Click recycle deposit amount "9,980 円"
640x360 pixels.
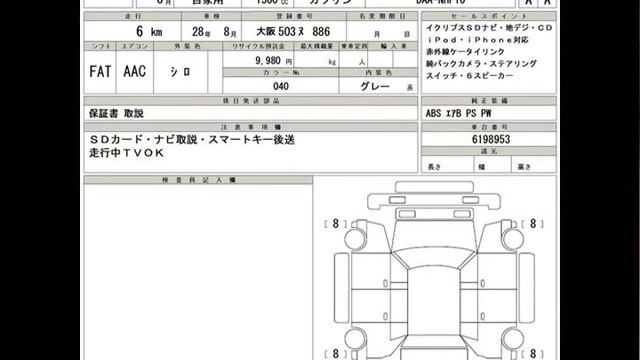coord(273,60)
